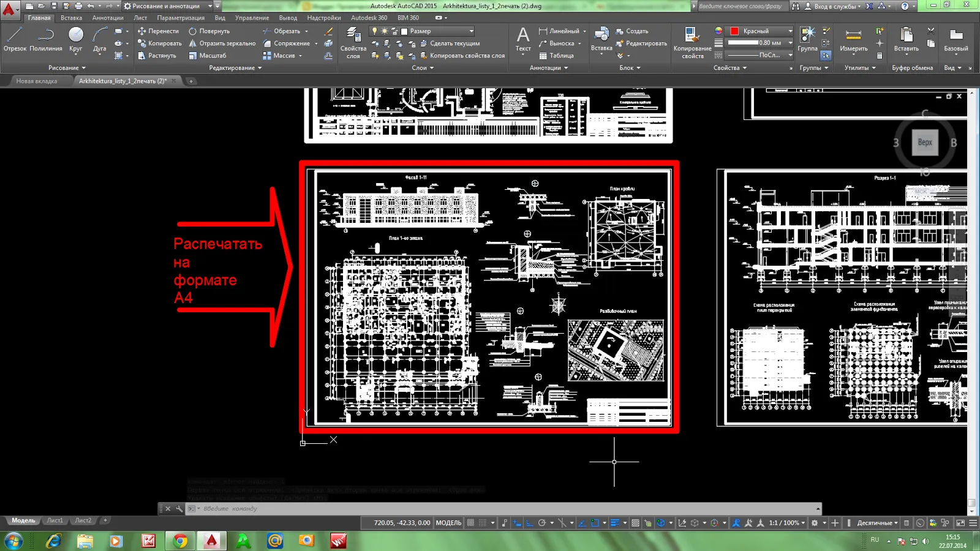This screenshot has height=551, width=980.
Task: Select the Круг circle tool
Action: click(75, 39)
